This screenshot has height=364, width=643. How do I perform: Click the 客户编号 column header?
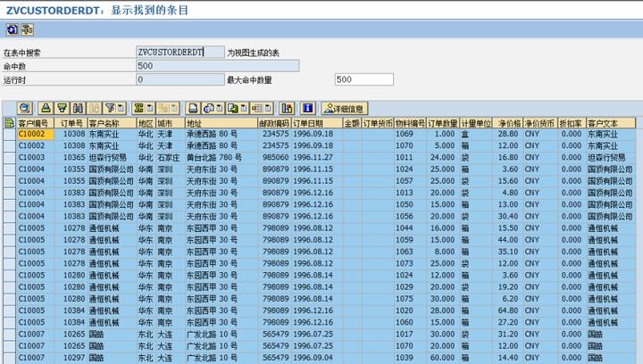[35, 123]
